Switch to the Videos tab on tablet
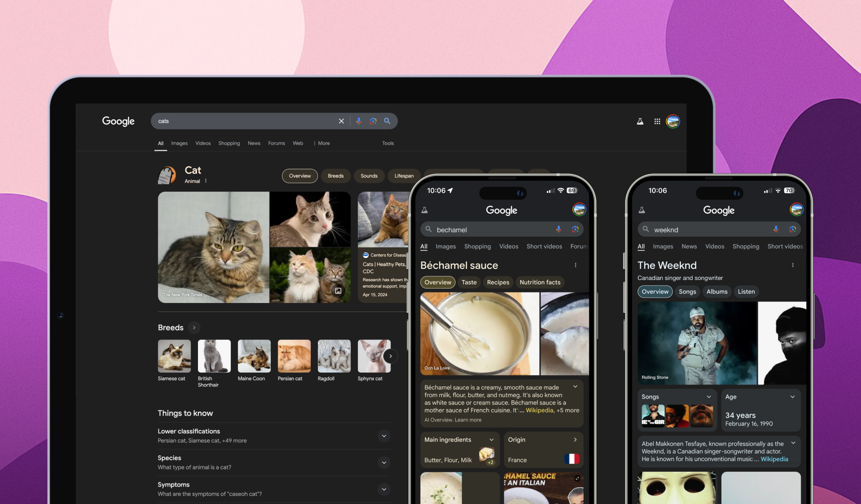The image size is (861, 504). 203,143
